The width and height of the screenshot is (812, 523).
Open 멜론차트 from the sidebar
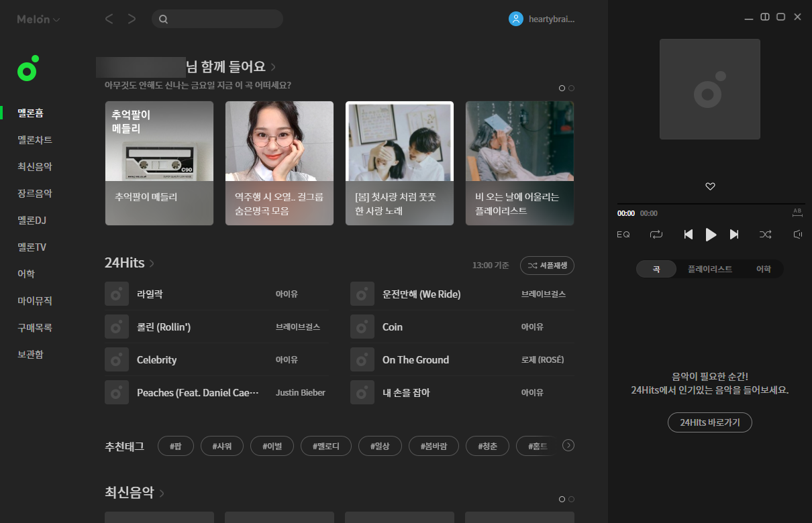point(35,139)
